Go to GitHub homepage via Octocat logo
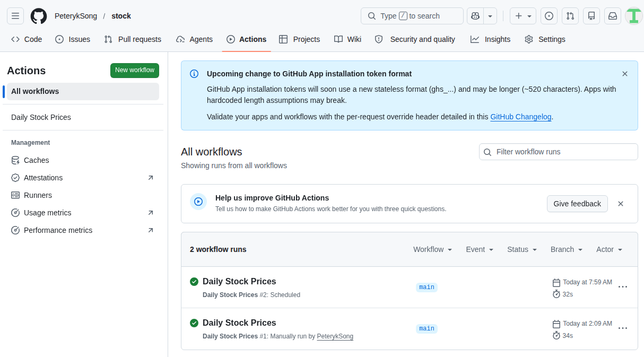The width and height of the screenshot is (644, 357). [39, 16]
